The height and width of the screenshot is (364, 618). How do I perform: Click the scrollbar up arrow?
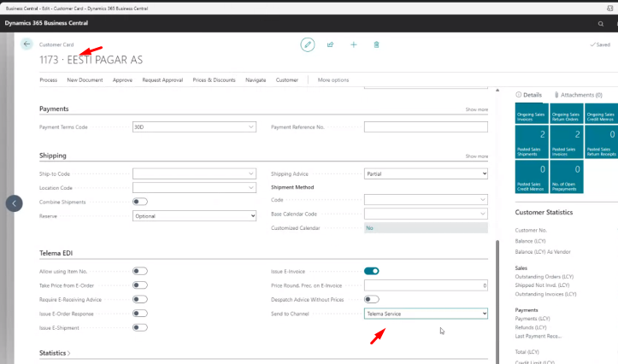click(x=497, y=91)
